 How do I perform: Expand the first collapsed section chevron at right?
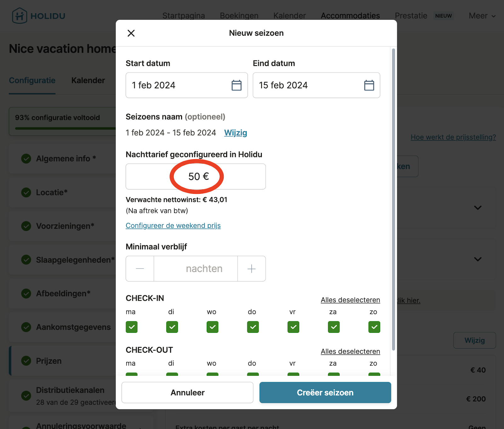pos(478,208)
